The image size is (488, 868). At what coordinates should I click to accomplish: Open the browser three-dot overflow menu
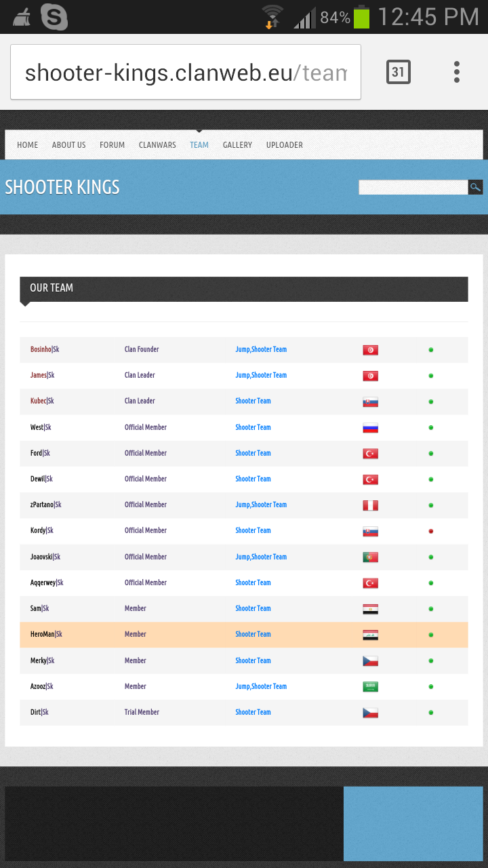457,72
